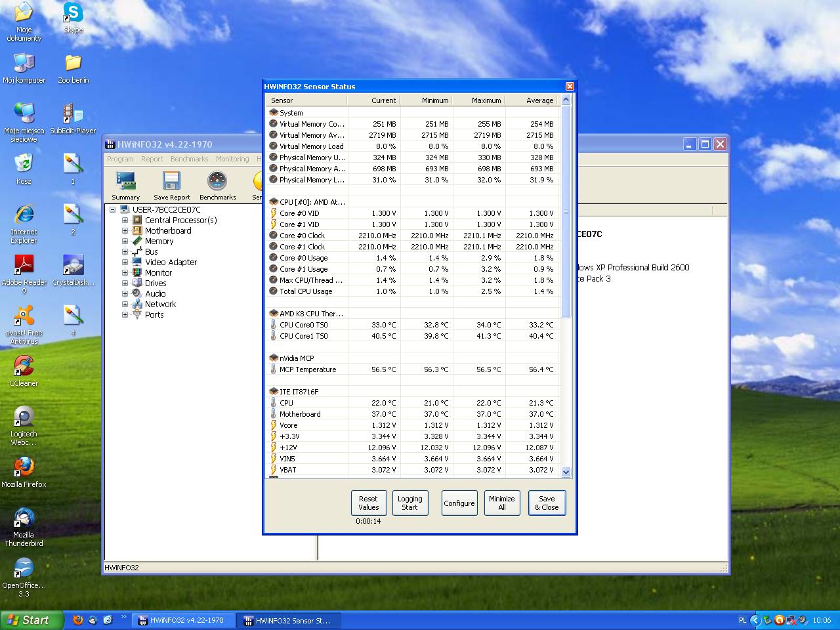The width and height of the screenshot is (840, 630).
Task: Click the Sensor column header
Action: pos(306,100)
